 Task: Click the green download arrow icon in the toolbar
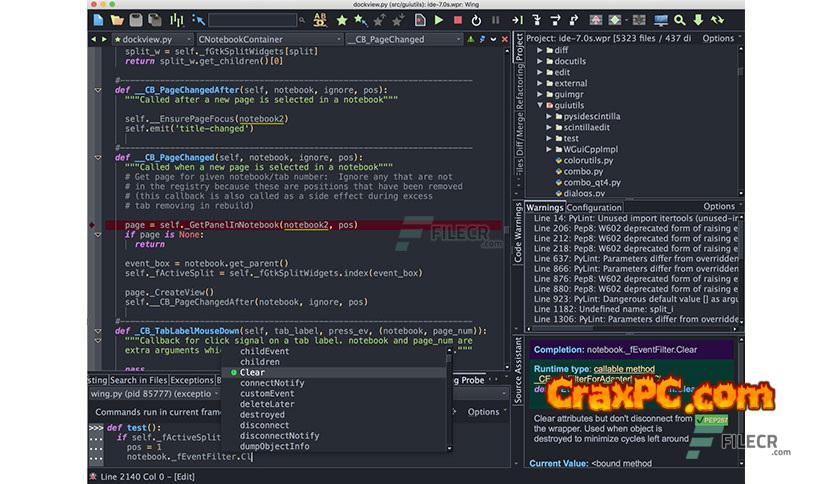700,19
